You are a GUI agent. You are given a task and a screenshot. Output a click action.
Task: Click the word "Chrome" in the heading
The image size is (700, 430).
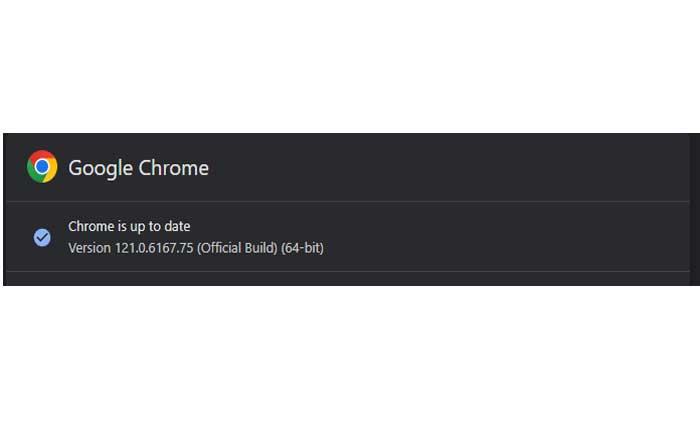[x=173, y=168]
